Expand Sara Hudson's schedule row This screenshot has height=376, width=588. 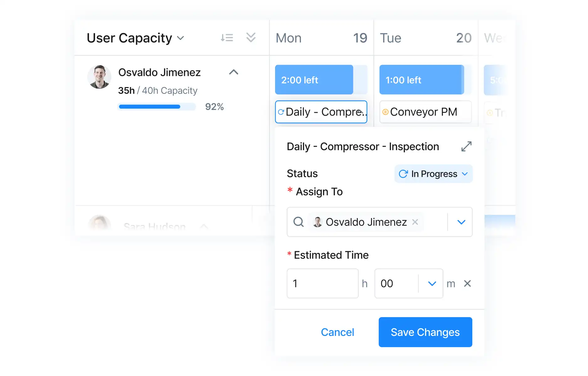click(x=204, y=226)
